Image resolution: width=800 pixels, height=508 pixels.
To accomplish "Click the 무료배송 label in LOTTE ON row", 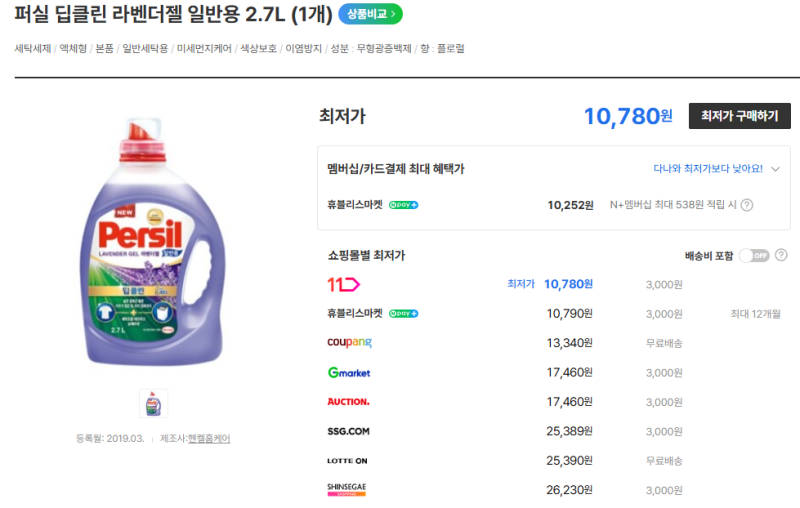I will point(664,462).
